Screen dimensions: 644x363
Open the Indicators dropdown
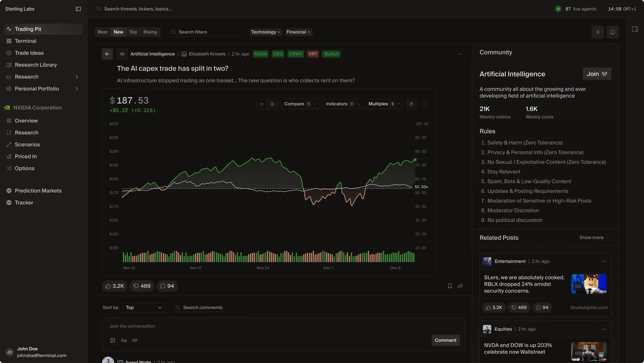[343, 104]
